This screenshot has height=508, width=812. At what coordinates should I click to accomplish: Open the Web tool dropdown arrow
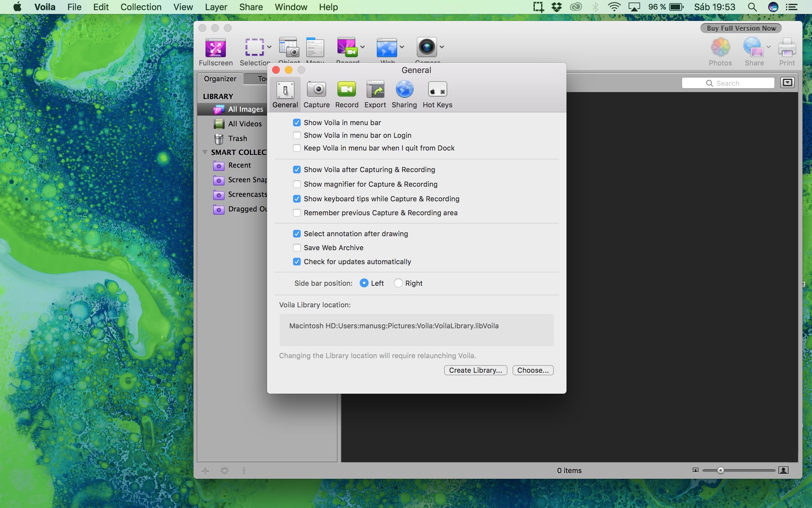coord(402,47)
